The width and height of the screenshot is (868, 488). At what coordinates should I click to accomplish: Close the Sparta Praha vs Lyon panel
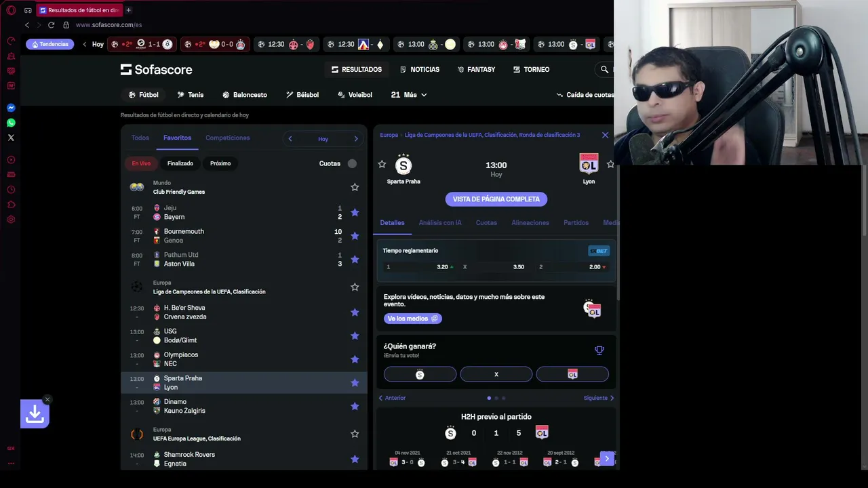click(605, 135)
